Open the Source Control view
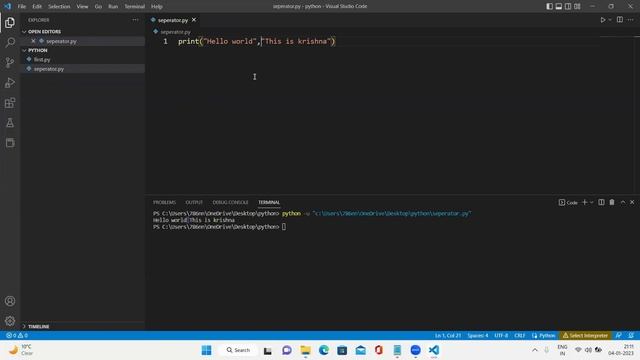Viewport: 640px width, 360px height. coord(10,62)
